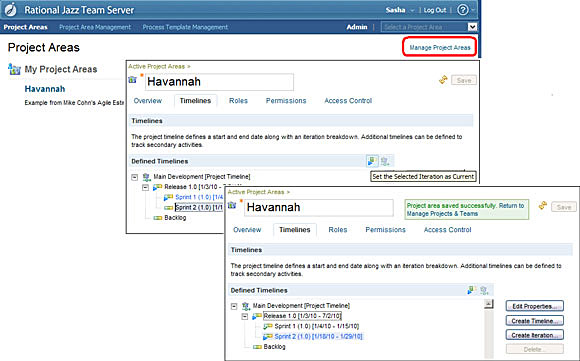
Task: Click Main Development timeline icon in front panel
Action: 246,306
